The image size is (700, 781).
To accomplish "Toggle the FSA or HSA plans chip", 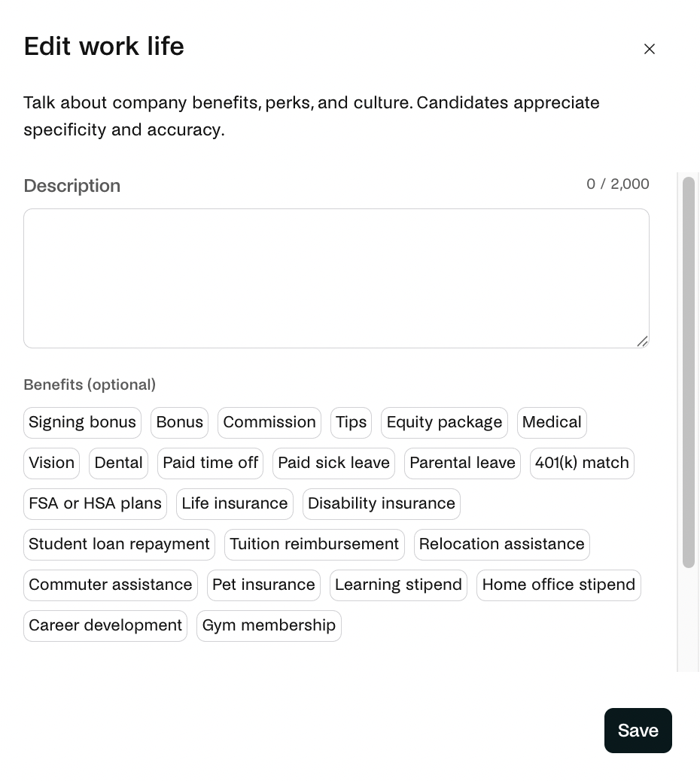I will (x=95, y=503).
